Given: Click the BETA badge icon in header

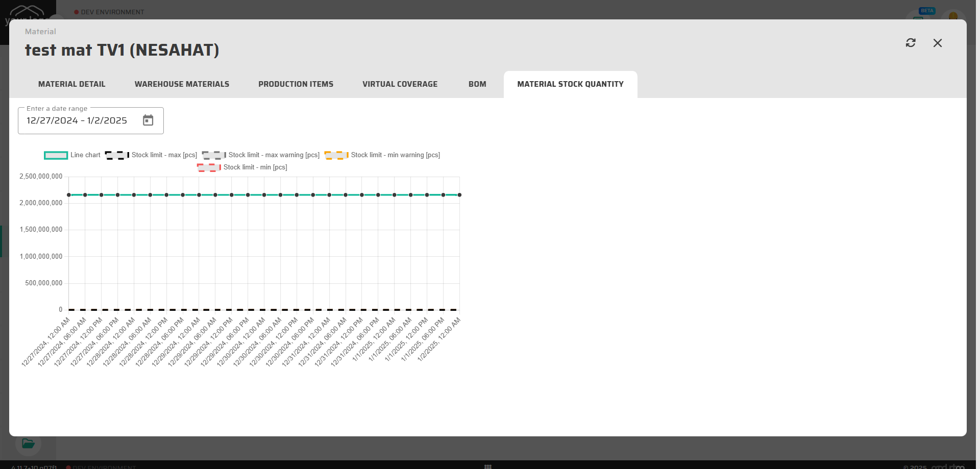Looking at the screenshot, I should tap(926, 11).
